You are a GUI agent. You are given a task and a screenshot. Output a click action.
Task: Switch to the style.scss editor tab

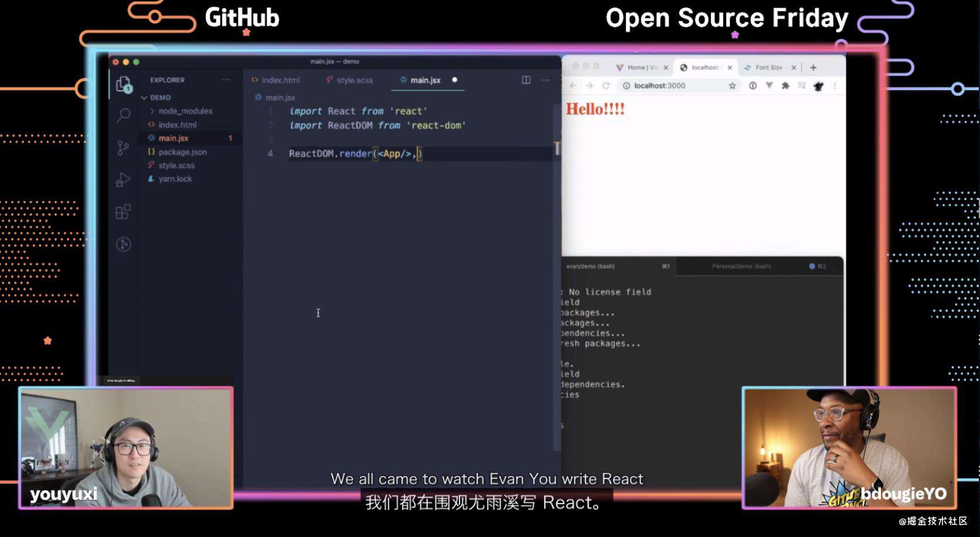[350, 80]
